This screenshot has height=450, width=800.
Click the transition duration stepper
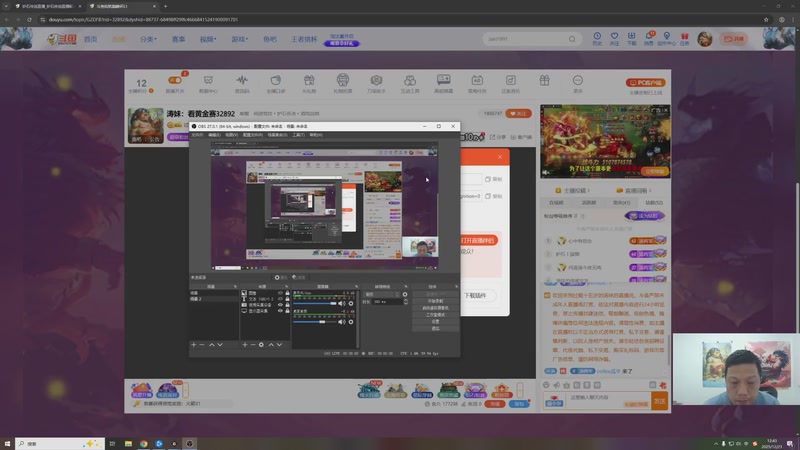[x=406, y=302]
